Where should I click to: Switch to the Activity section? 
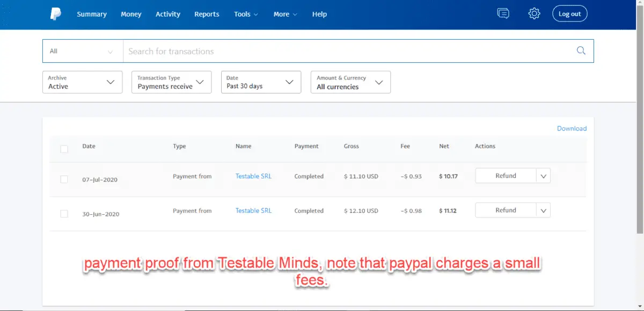pyautogui.click(x=167, y=14)
